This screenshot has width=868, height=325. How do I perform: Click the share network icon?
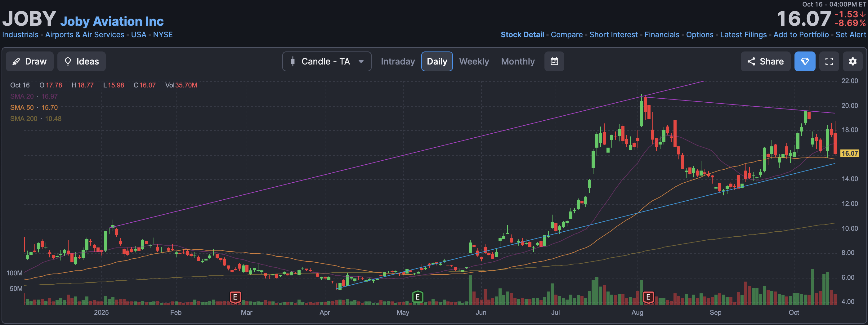point(751,61)
